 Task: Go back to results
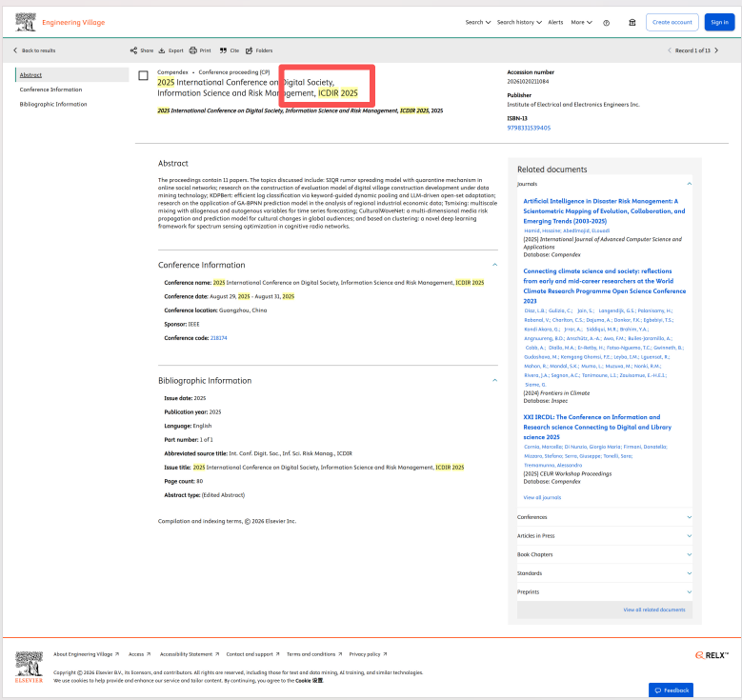tap(34, 50)
